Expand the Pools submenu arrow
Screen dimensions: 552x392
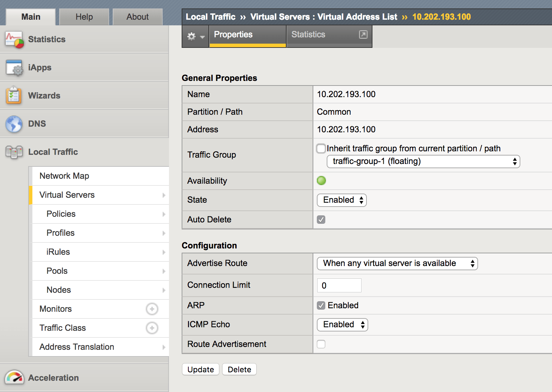coord(164,271)
